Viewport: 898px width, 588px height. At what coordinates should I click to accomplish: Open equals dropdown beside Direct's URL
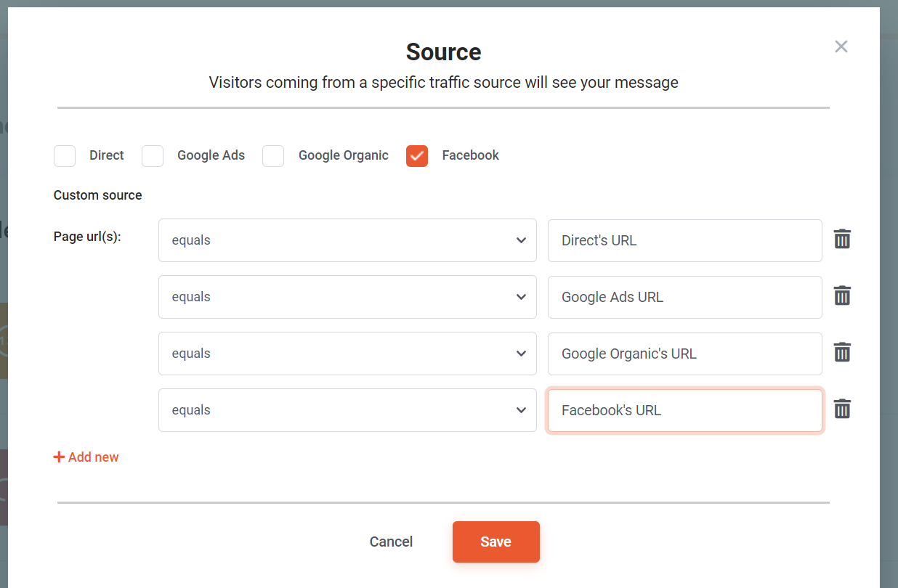[347, 240]
